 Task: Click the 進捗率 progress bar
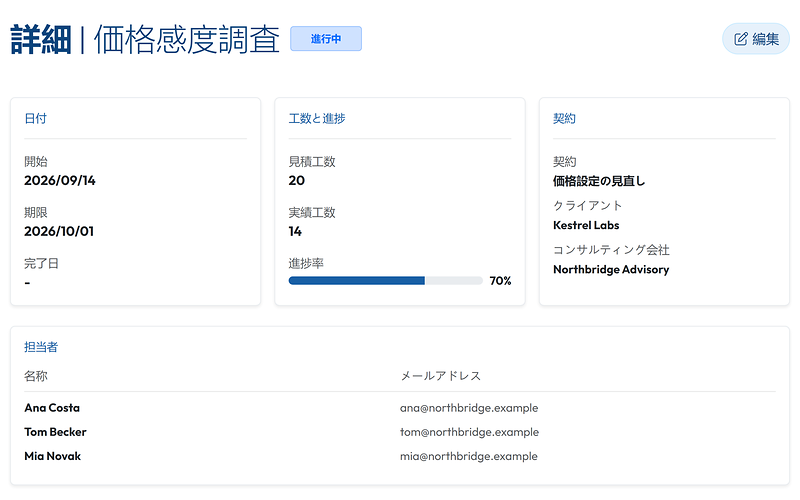385,281
